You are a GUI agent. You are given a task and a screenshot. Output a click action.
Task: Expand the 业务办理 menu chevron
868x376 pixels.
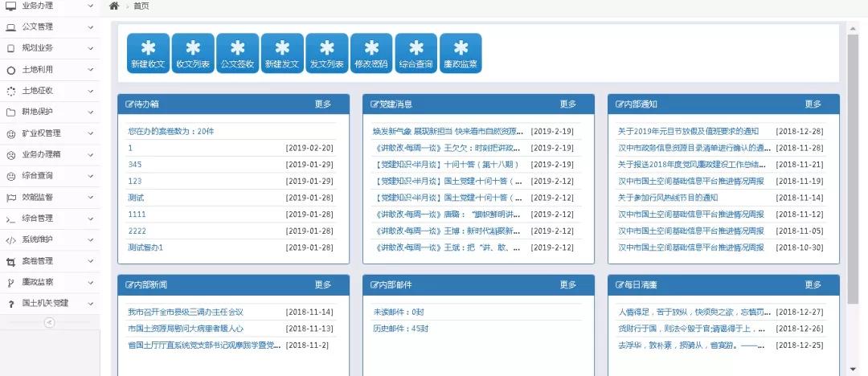[90, 6]
